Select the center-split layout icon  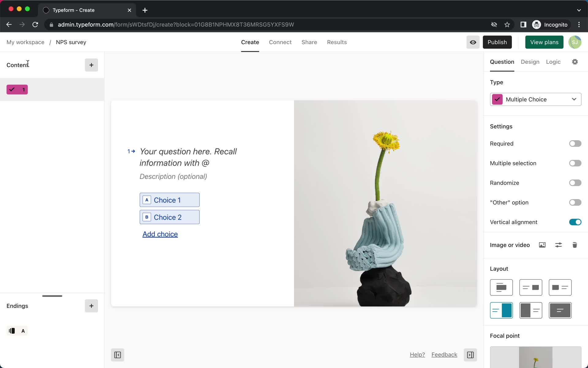530,310
